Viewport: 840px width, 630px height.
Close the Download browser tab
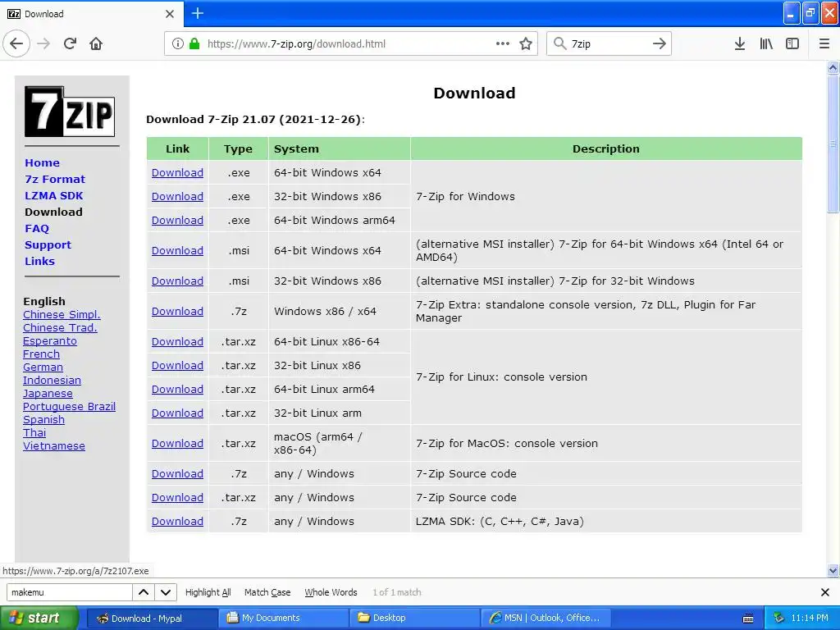click(x=170, y=14)
